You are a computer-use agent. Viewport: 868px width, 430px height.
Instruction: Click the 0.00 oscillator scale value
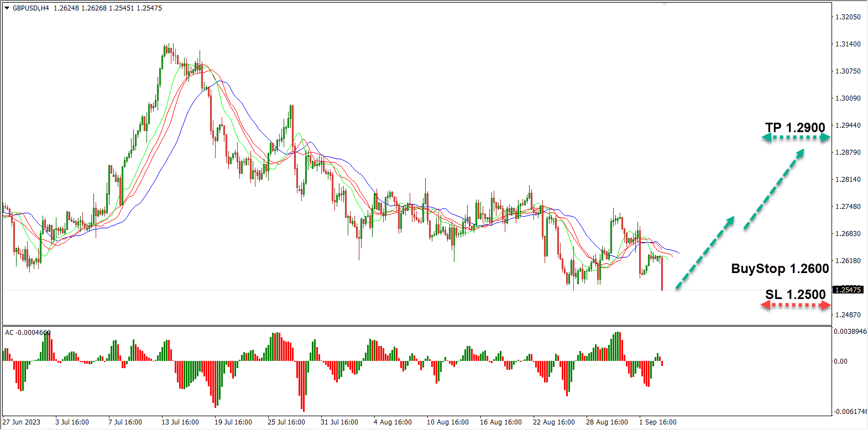pyautogui.click(x=840, y=361)
